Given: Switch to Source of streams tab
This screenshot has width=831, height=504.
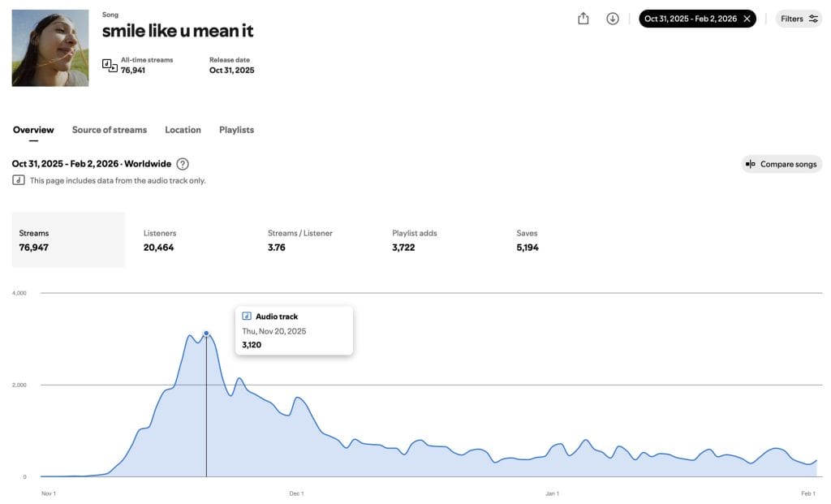Looking at the screenshot, I should (110, 130).
